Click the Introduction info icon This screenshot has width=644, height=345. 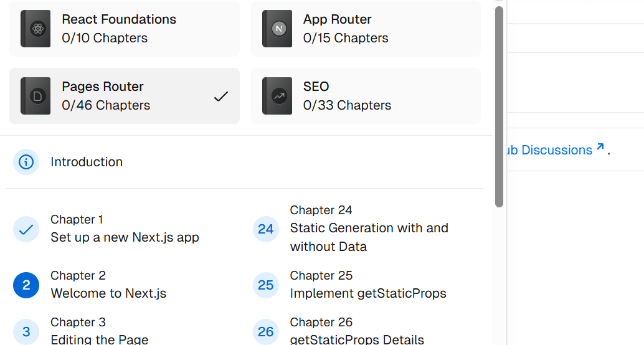tap(26, 162)
